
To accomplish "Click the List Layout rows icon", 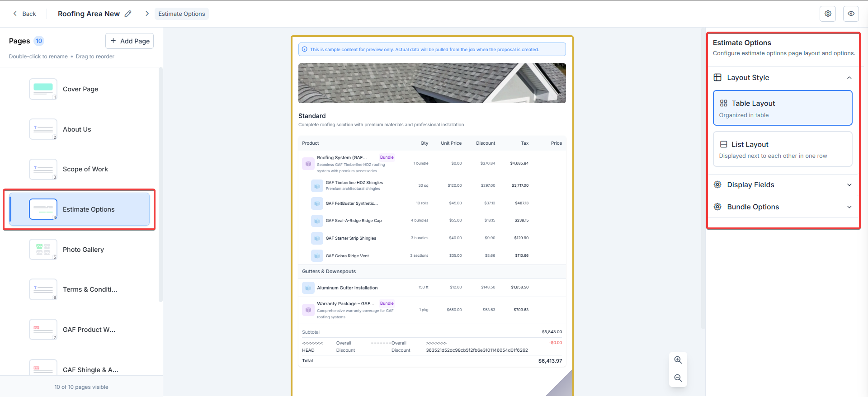I will tap(724, 144).
